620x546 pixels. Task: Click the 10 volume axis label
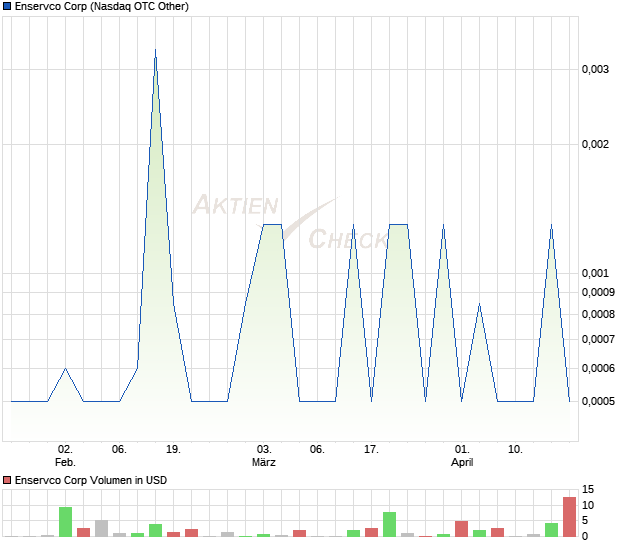point(588,505)
